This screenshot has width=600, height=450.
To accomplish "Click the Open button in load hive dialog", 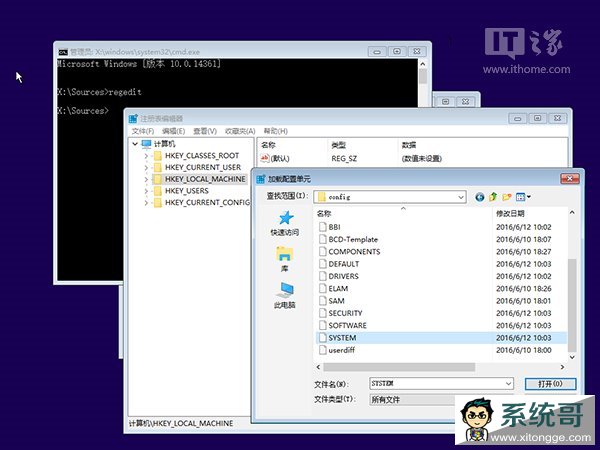I will (550, 384).
